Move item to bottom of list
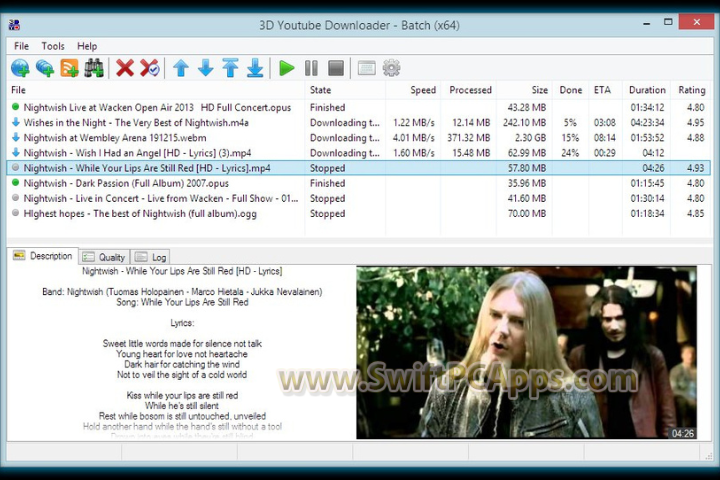 point(255,68)
